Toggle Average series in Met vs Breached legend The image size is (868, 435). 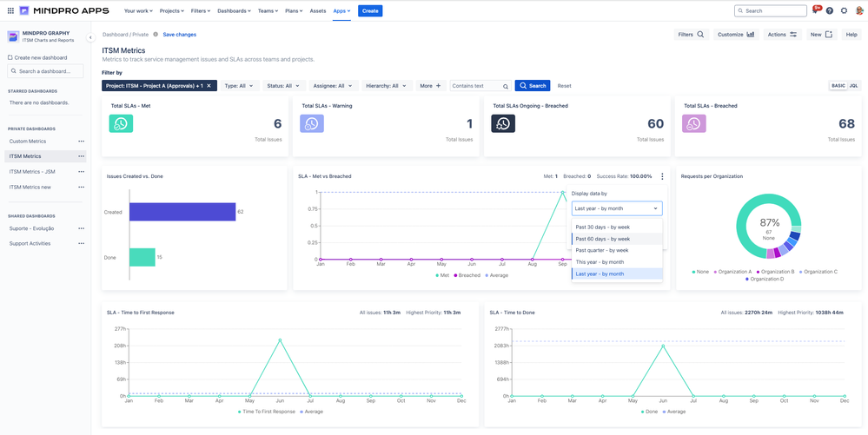pos(496,275)
